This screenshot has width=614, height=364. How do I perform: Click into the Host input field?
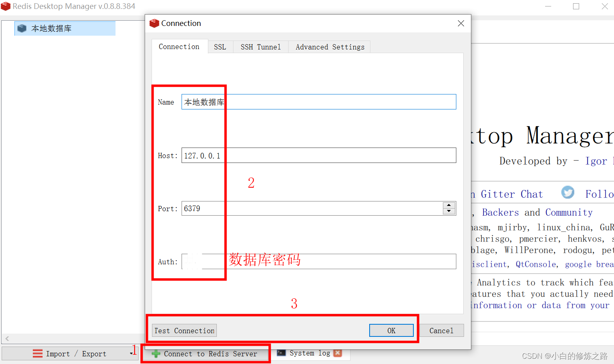[x=319, y=155]
